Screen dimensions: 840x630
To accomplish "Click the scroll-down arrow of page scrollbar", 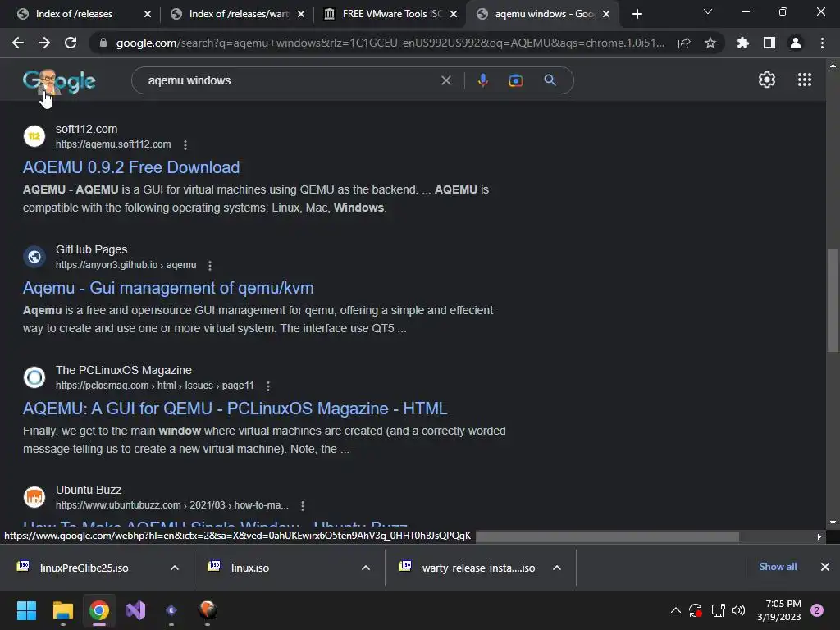I will [x=833, y=523].
